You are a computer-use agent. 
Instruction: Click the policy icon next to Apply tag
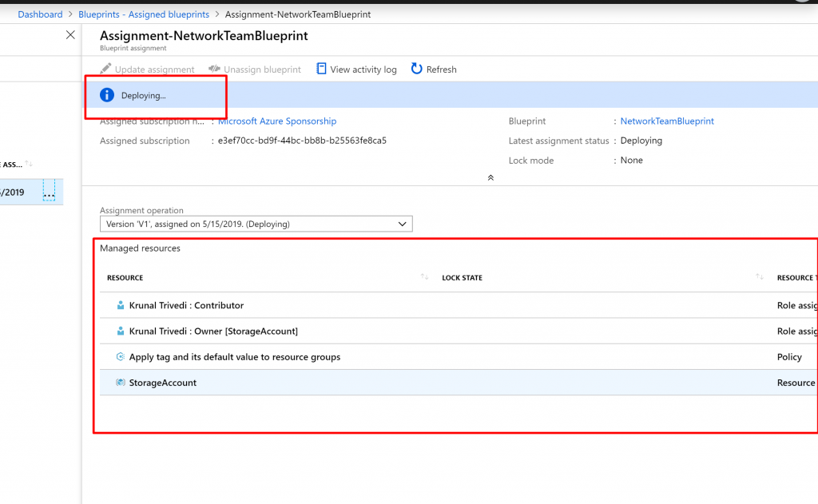(x=121, y=357)
